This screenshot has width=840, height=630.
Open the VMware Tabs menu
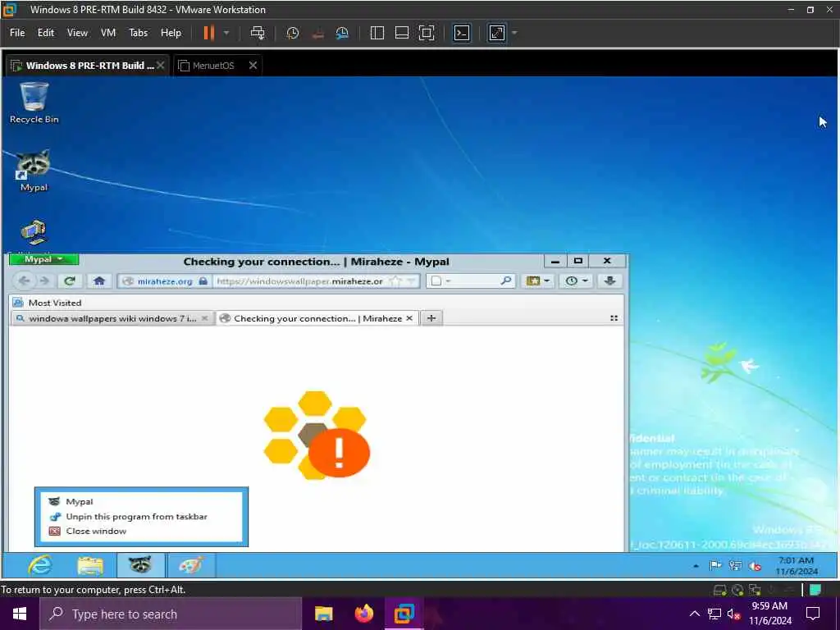(138, 33)
